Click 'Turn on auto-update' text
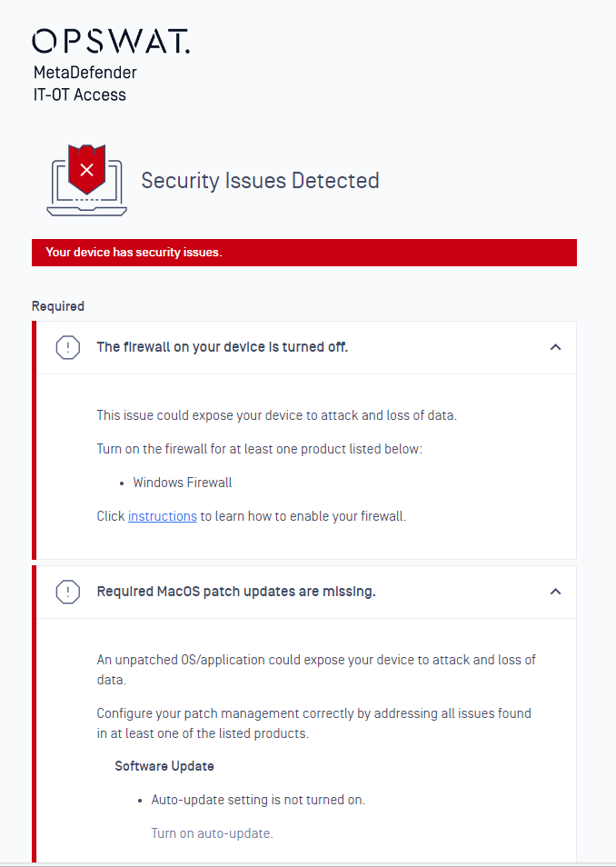The height and width of the screenshot is (867, 616). coord(213,833)
